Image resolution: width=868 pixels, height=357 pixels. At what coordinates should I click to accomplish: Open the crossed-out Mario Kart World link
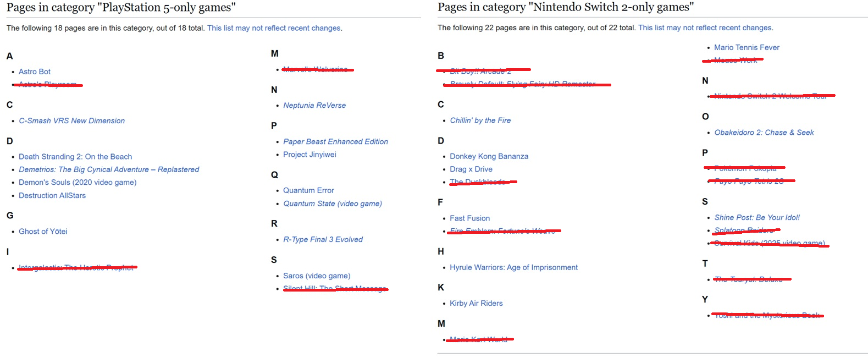tap(479, 339)
